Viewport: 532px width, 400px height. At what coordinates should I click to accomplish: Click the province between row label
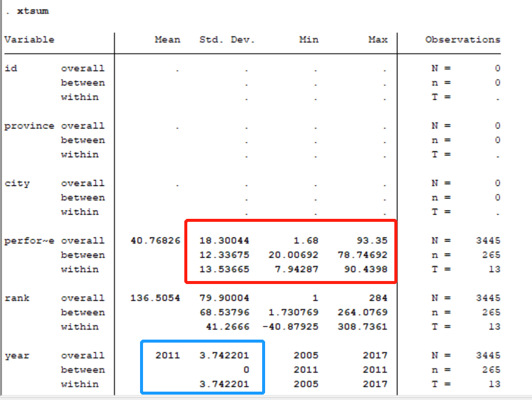(x=83, y=141)
